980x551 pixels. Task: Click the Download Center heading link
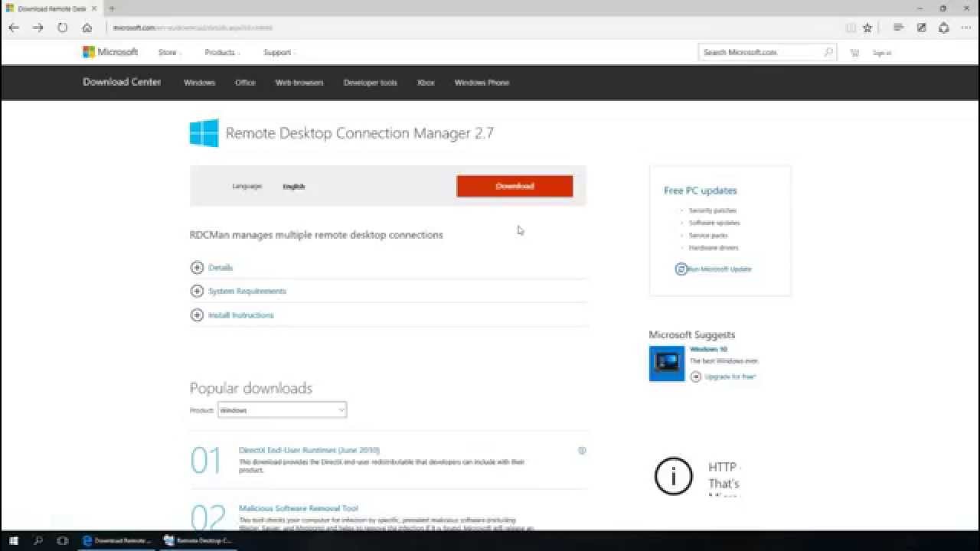pos(122,82)
